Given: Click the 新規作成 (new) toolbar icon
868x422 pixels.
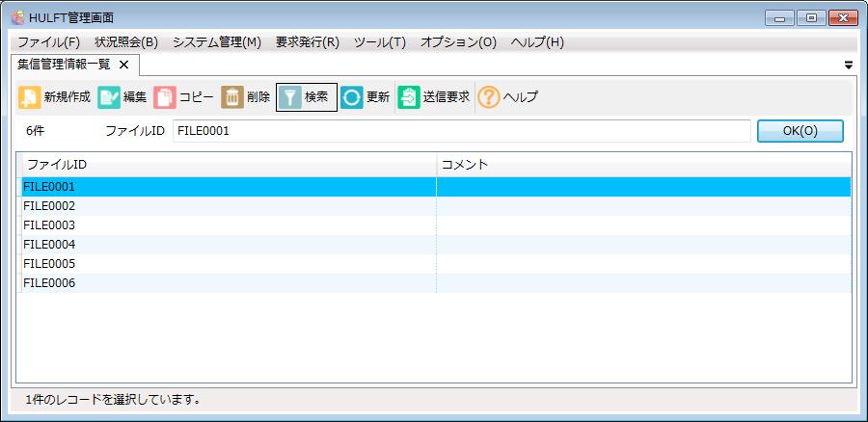Looking at the screenshot, I should 29,97.
